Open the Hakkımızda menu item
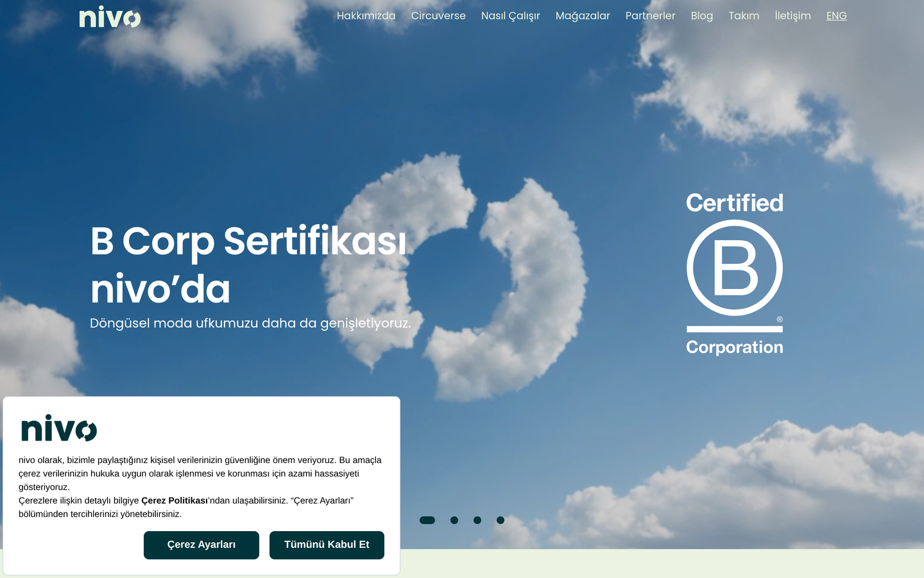924x578 pixels. click(366, 15)
